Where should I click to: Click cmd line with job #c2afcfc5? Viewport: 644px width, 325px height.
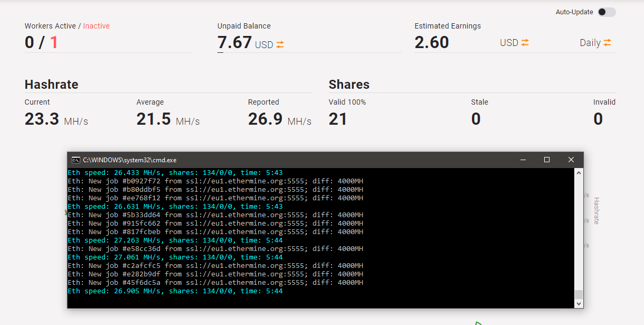(215, 266)
